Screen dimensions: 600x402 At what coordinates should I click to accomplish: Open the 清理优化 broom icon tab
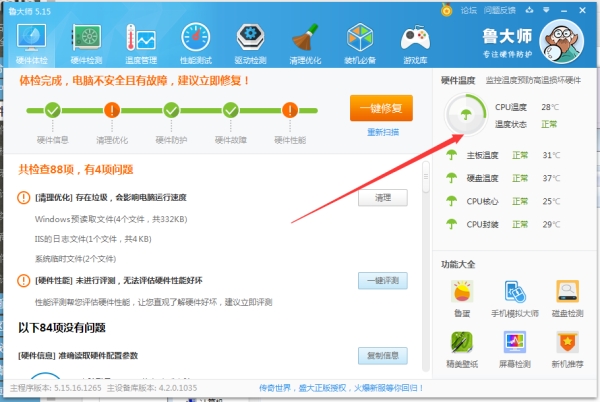pos(305,42)
